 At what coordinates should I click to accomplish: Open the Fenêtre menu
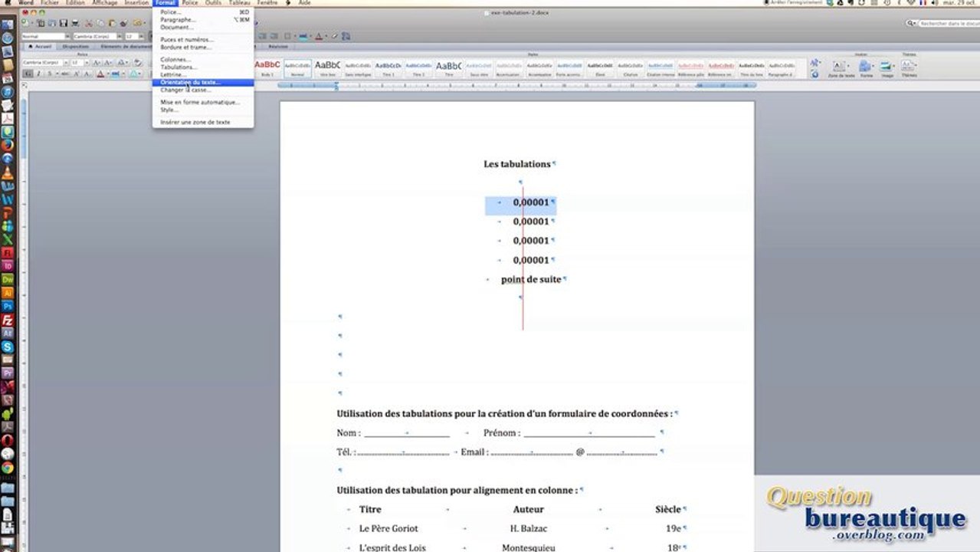267,3
